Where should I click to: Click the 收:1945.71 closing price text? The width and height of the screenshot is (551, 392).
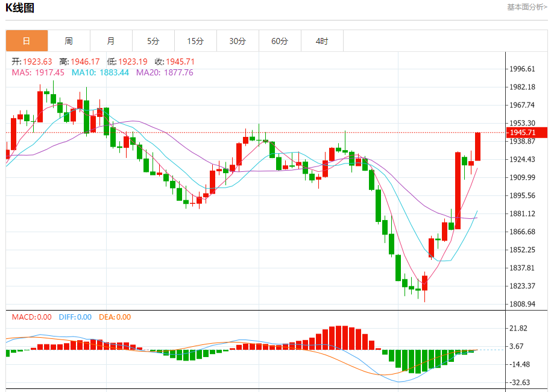click(x=175, y=62)
